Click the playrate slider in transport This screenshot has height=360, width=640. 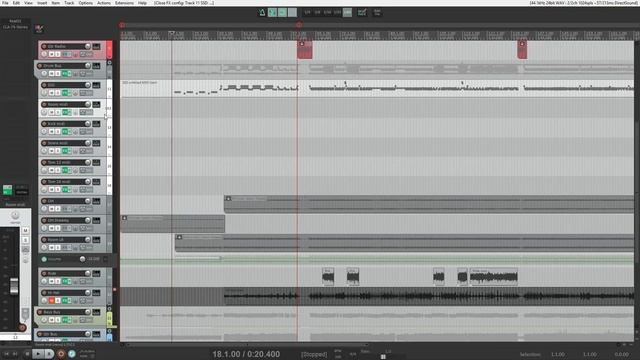coord(383,356)
